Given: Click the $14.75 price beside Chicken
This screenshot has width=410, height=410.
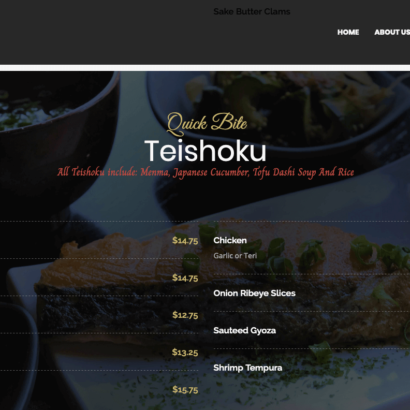Looking at the screenshot, I should [185, 241].
